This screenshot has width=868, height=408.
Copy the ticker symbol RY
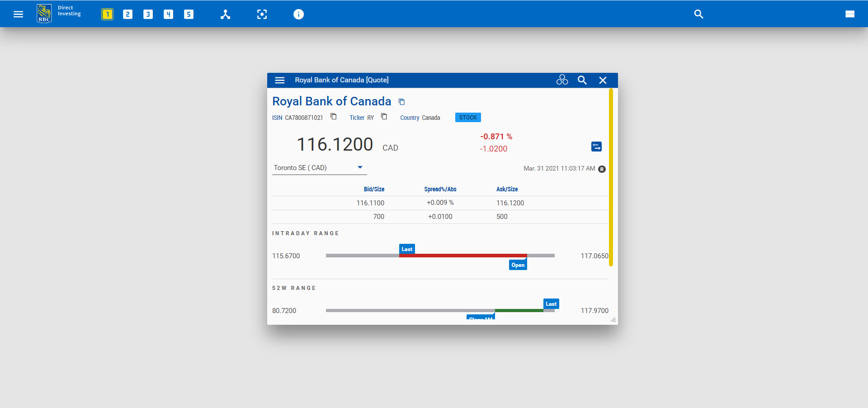coord(384,117)
